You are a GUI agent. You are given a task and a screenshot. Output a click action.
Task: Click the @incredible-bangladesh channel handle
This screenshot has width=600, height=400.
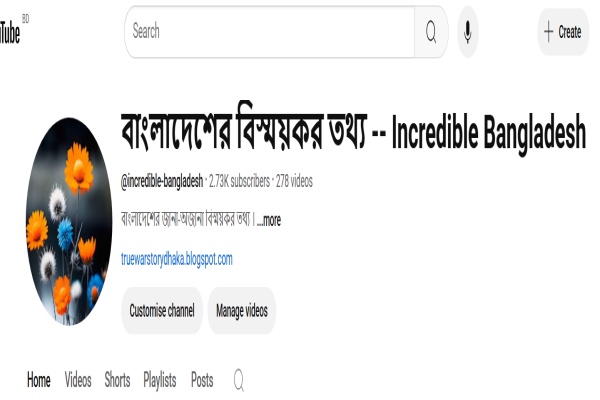pos(162,181)
